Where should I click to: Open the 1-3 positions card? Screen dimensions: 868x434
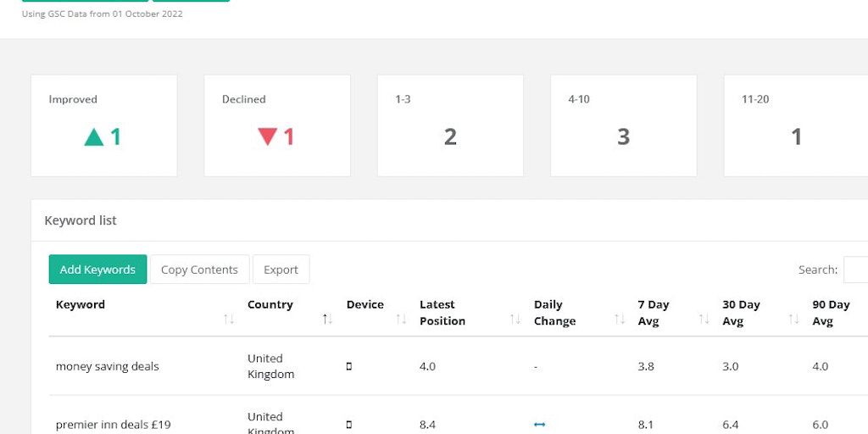tap(450, 125)
